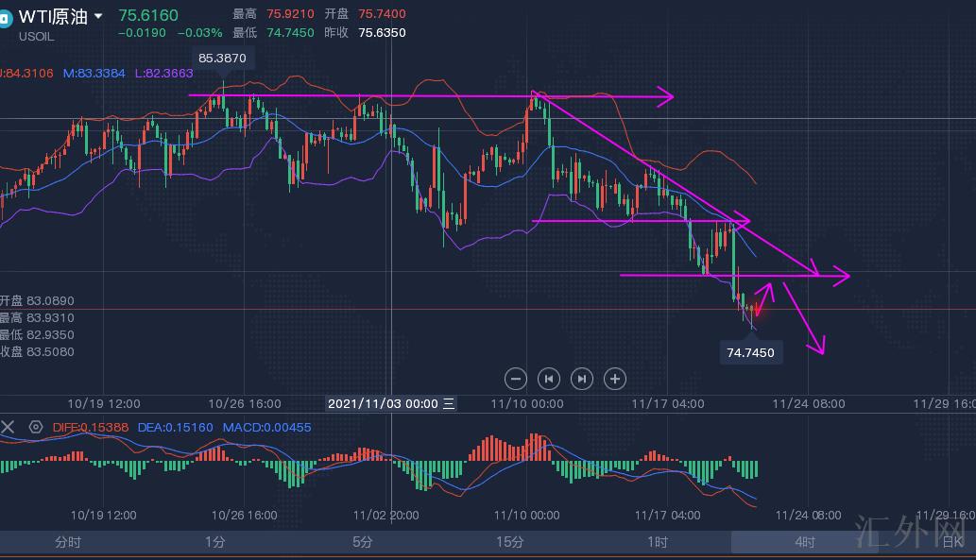This screenshot has width=976, height=560.
Task: Click the round instrument icon beside WTI原油
Action: (x=5, y=18)
